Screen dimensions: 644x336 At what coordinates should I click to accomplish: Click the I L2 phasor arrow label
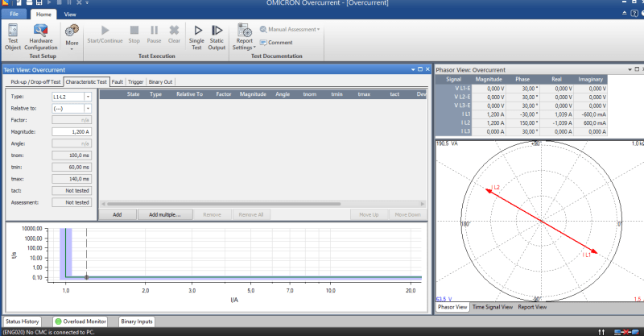coord(495,188)
